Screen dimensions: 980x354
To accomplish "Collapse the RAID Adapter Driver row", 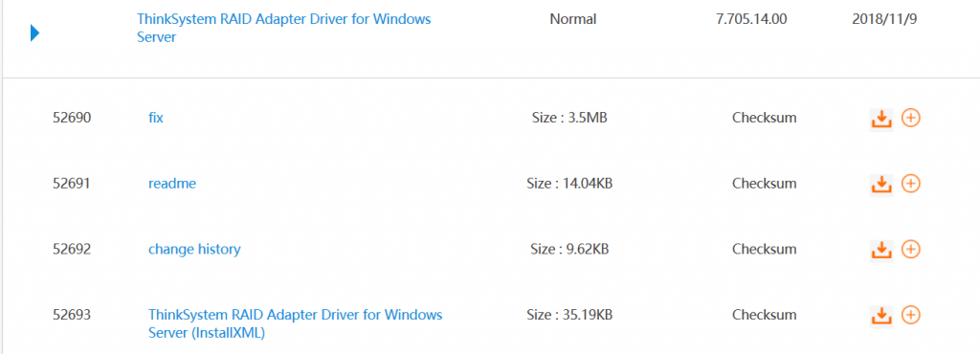I will [x=35, y=33].
